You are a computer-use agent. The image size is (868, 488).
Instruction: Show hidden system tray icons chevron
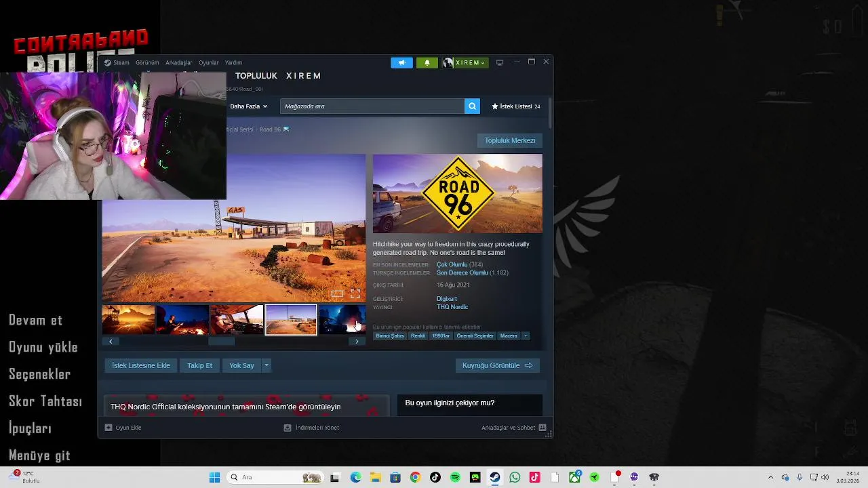(x=770, y=477)
